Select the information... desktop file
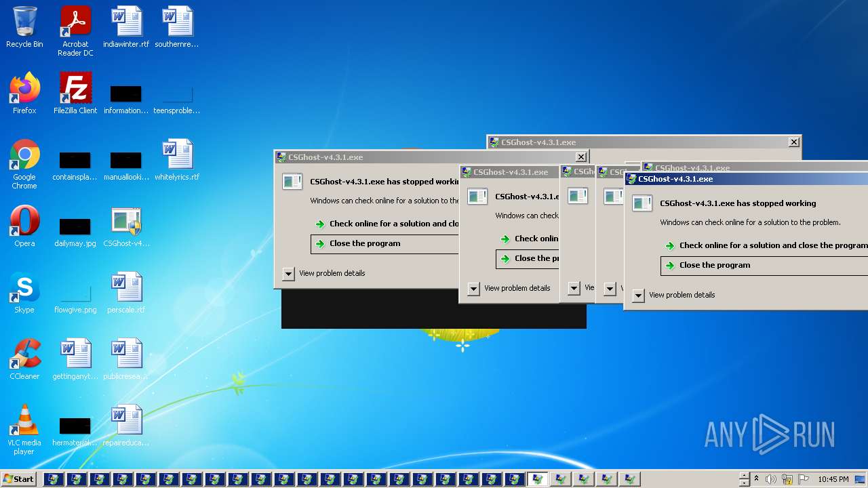 pyautogui.click(x=126, y=100)
